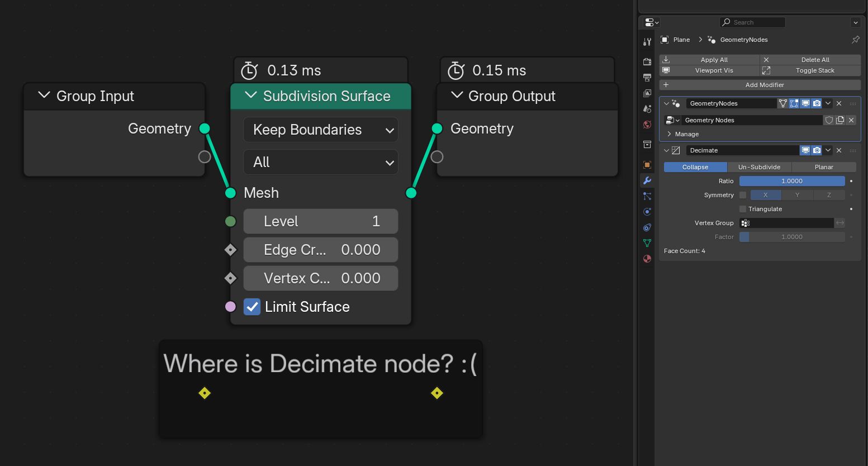Select the Collapse decimate mode

[695, 167]
